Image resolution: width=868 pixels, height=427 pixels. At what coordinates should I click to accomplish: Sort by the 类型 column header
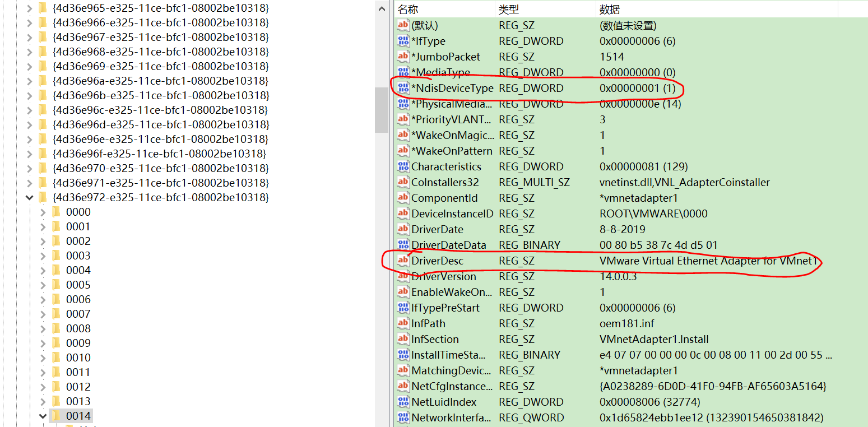546,10
